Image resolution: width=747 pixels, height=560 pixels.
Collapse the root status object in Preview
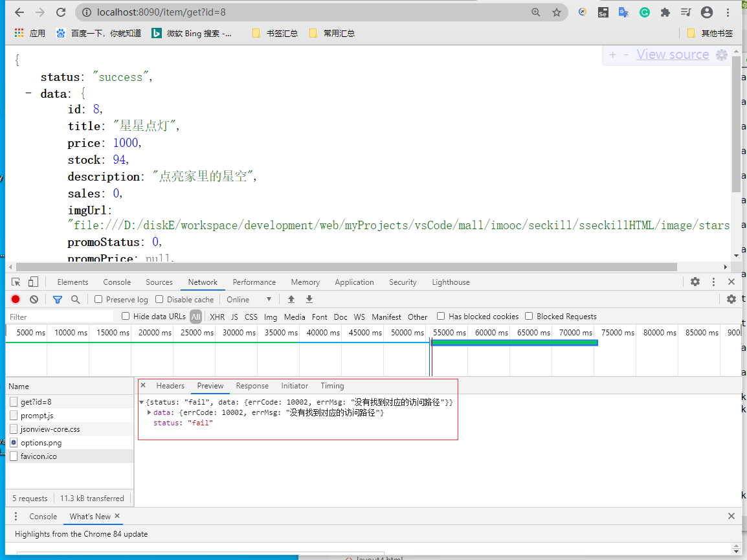[x=142, y=402]
